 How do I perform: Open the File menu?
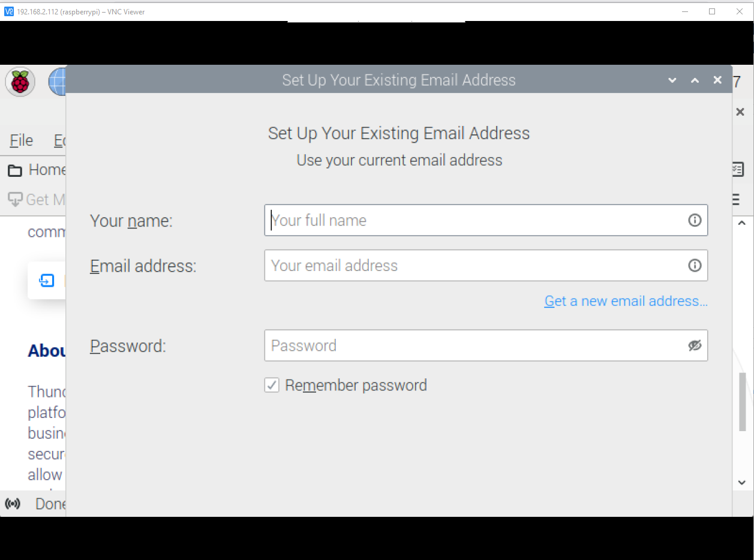point(22,140)
